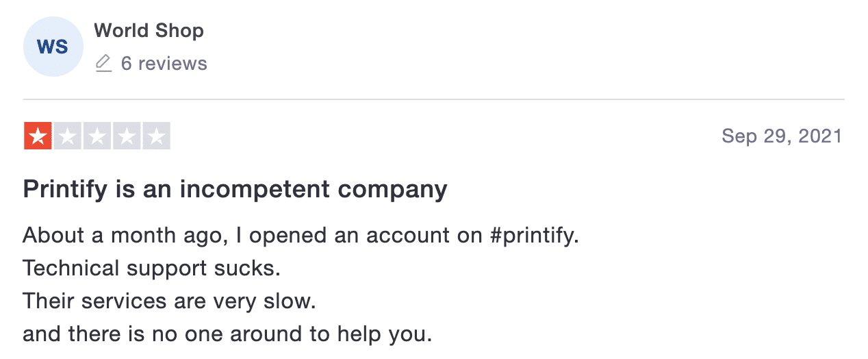The width and height of the screenshot is (868, 359).
Task: Click the fifth gray star
Action: point(156,136)
